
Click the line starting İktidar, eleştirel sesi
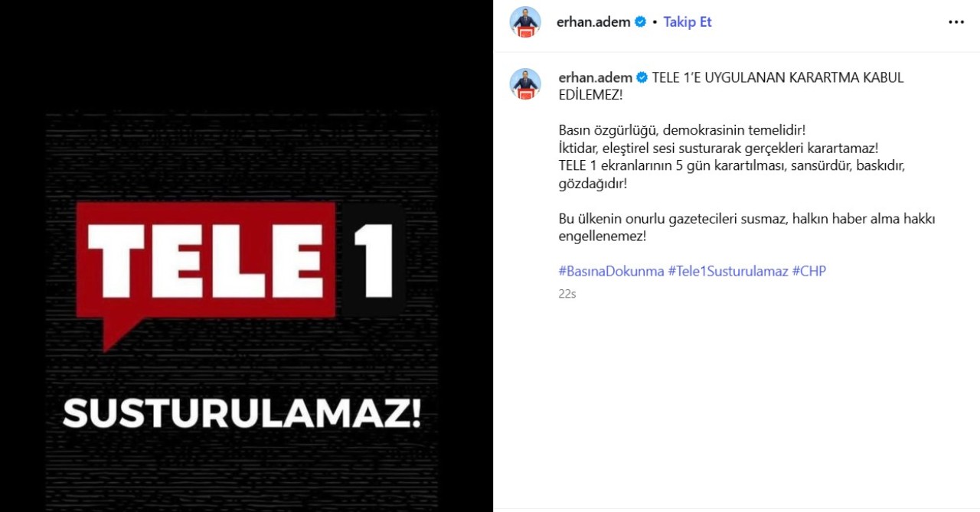(x=718, y=148)
